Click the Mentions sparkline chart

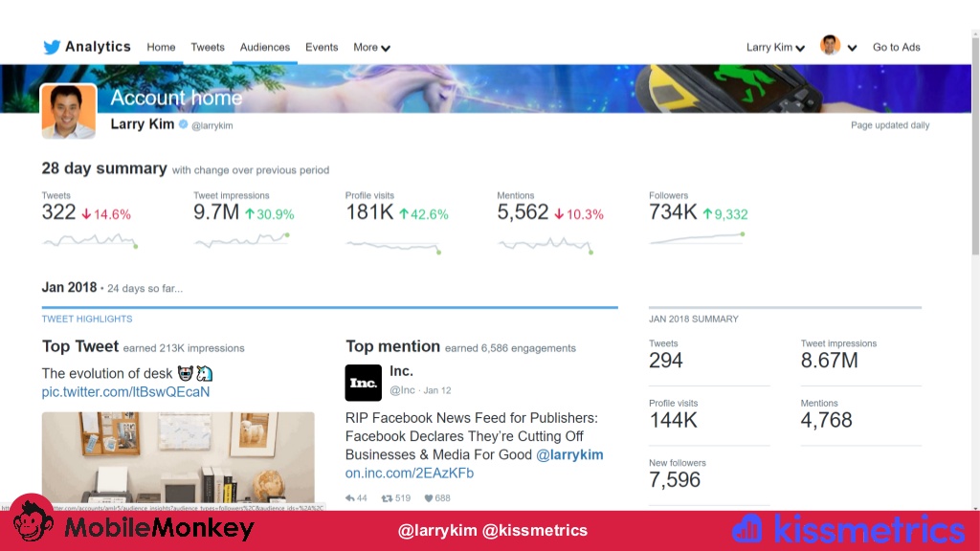point(546,244)
